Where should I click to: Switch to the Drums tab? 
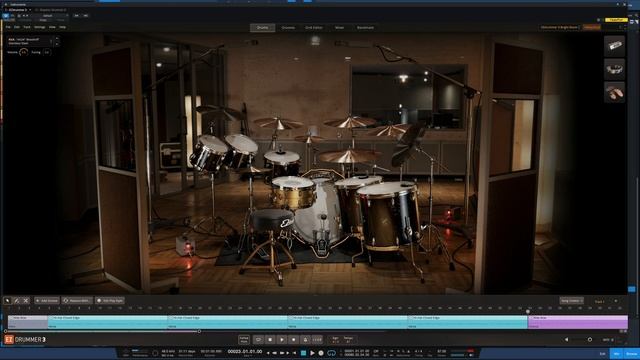coord(262,27)
